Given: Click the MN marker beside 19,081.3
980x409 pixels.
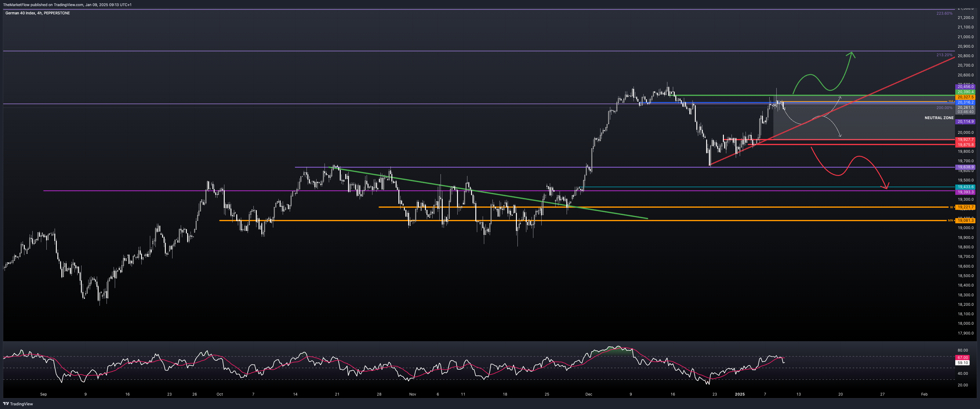Looking at the screenshot, I should coord(950,221).
